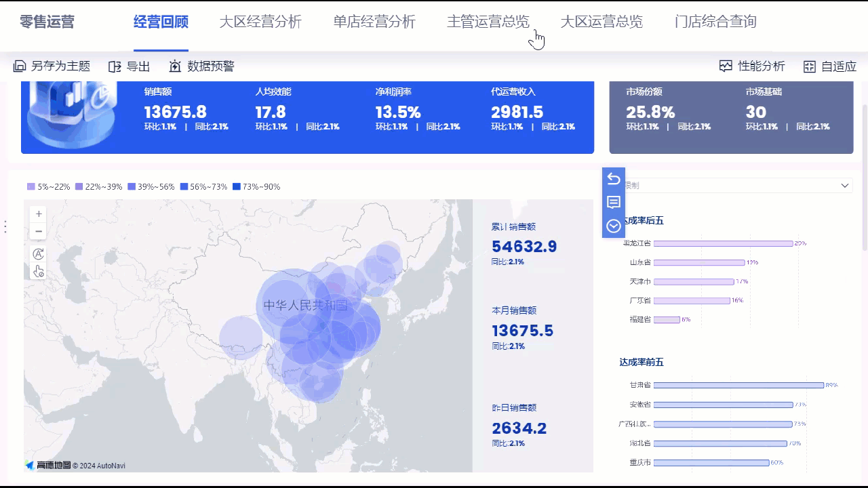Open 数据预警 data alert
This screenshot has width=868, height=488.
click(x=201, y=66)
